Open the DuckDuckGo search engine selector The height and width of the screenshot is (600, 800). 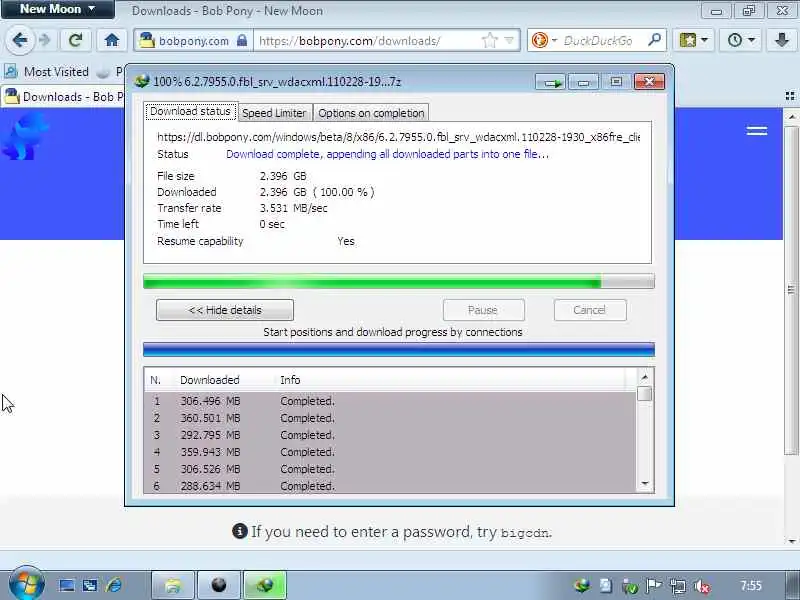544,40
